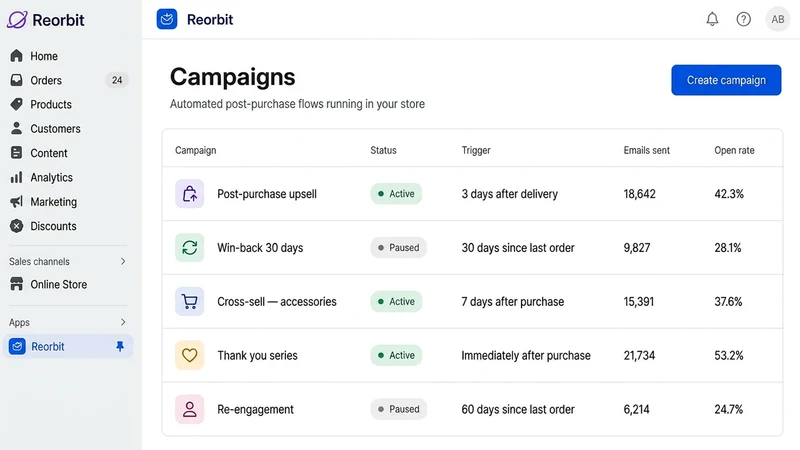Viewport: 800px width, 450px height.
Task: Click the Analytics bar chart icon
Action: tap(16, 177)
